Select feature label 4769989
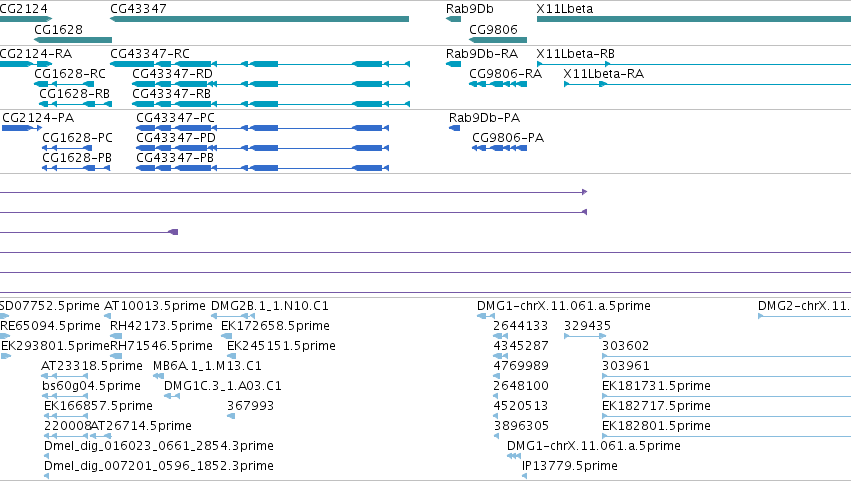The height and width of the screenshot is (481, 851). pos(521,366)
